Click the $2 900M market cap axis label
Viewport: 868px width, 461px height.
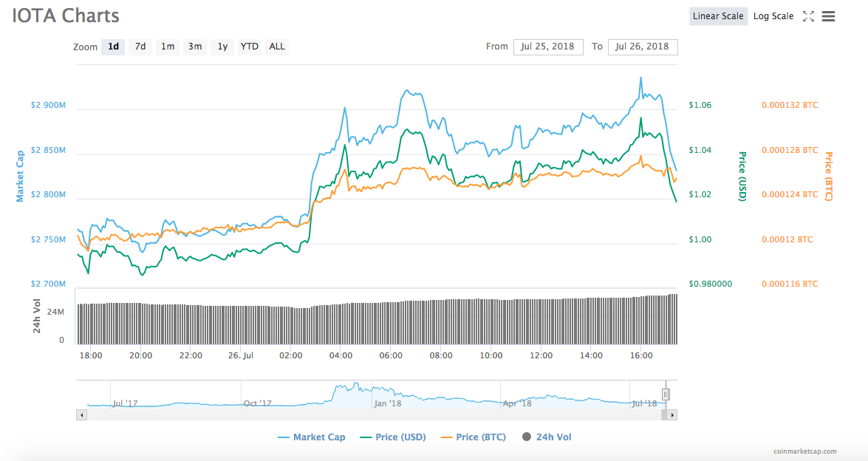[48, 105]
